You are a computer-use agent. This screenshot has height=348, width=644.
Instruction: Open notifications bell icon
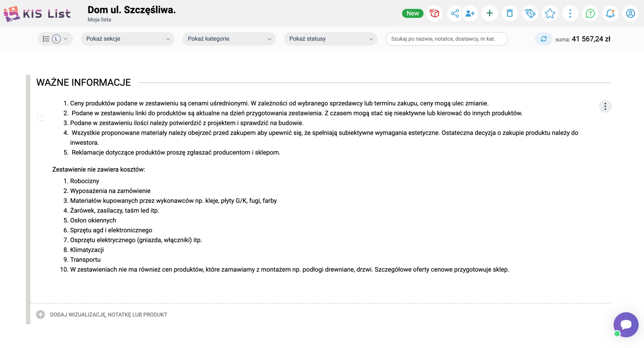click(x=610, y=14)
